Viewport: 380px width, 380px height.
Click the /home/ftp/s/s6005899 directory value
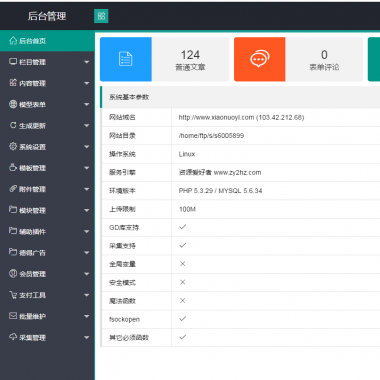(x=211, y=136)
